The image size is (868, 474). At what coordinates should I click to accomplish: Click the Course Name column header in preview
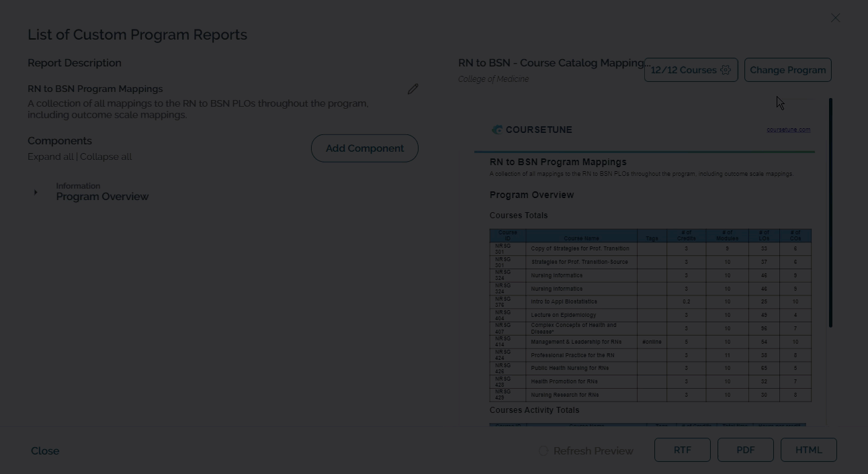[581, 238]
